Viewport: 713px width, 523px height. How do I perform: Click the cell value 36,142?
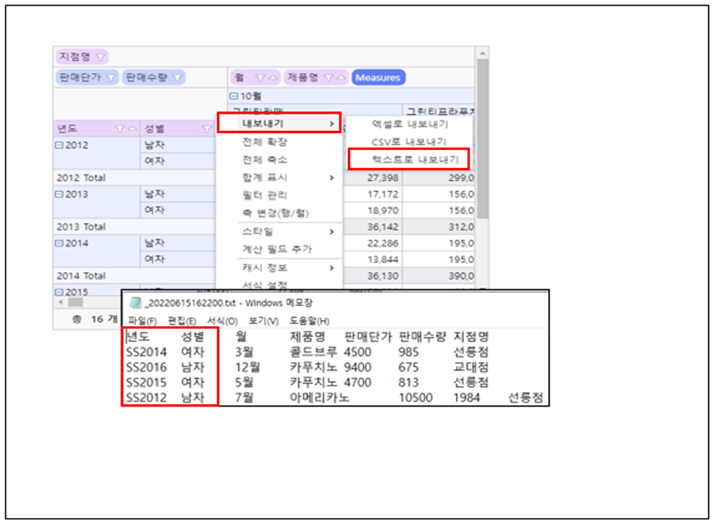pyautogui.click(x=383, y=227)
